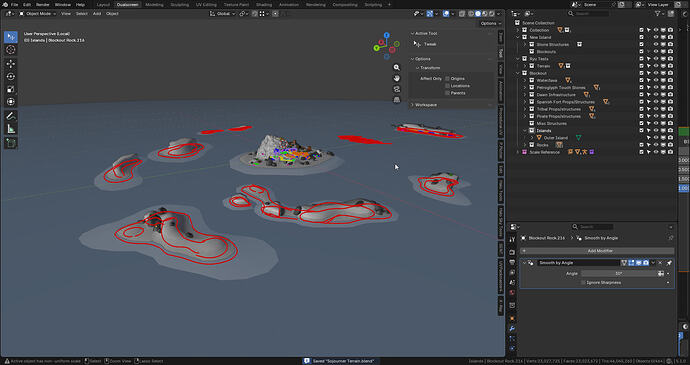Edit the Smooth by Angle modifier name field
This screenshot has height=365, width=690.
[578, 263]
